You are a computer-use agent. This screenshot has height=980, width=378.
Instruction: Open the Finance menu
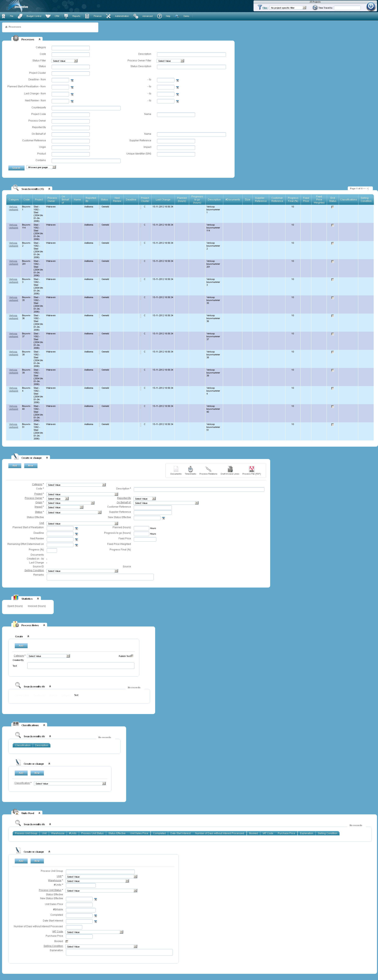click(98, 16)
